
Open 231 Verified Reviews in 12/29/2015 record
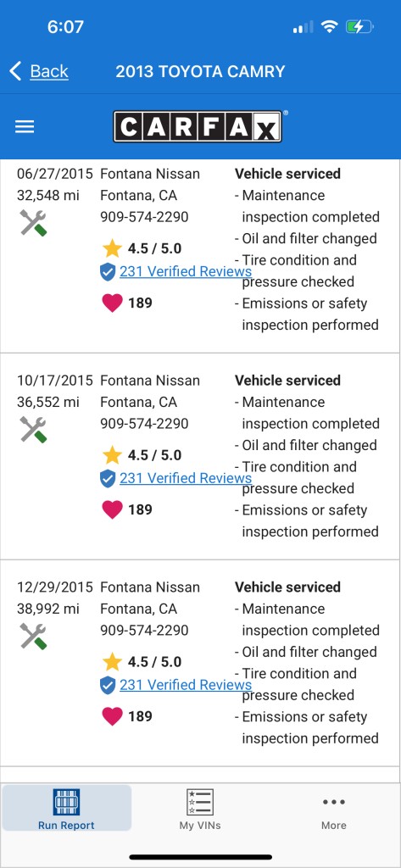click(x=186, y=685)
